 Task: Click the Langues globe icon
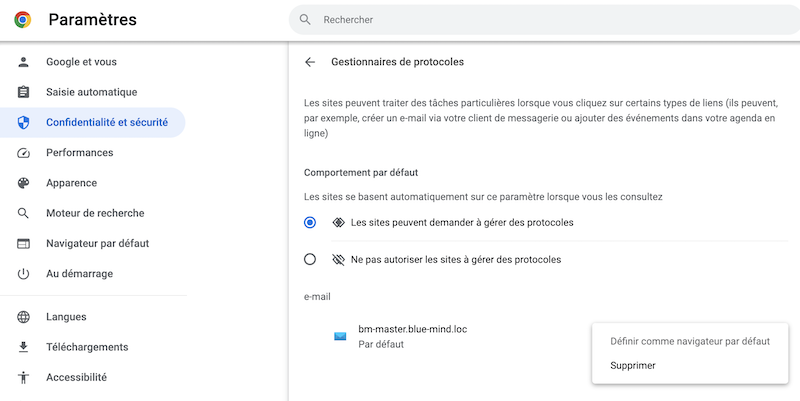[x=23, y=317]
